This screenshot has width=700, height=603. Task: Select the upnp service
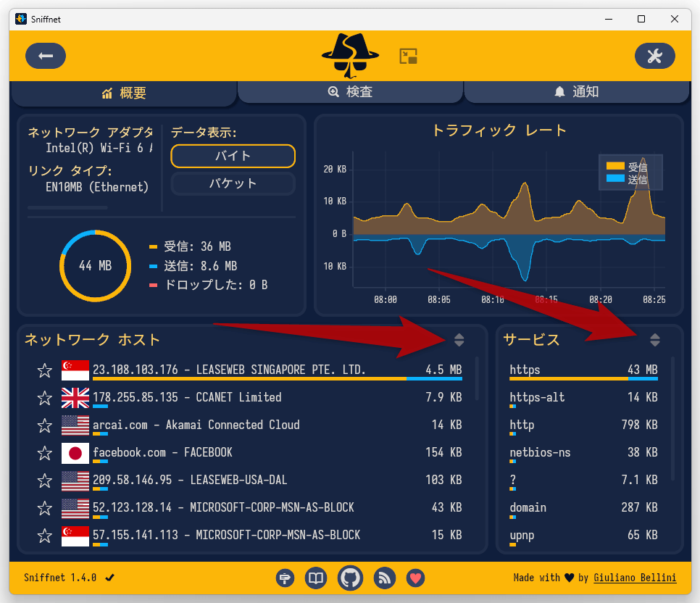click(x=583, y=536)
